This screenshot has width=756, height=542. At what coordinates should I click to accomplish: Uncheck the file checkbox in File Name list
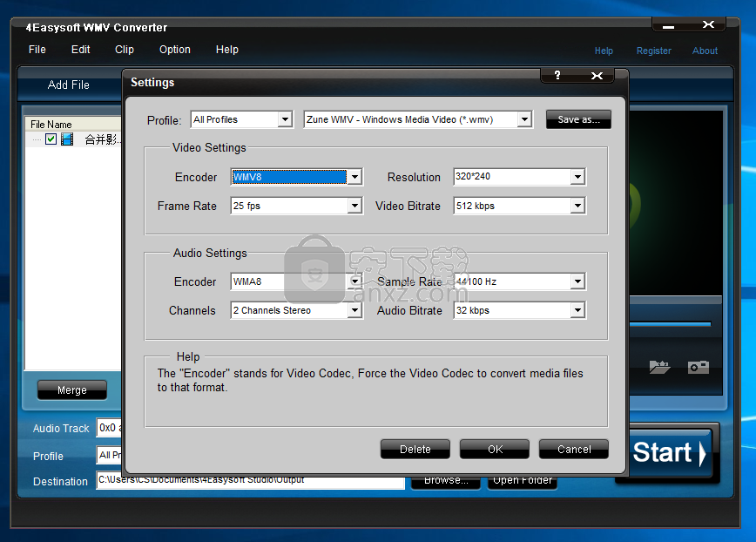tap(51, 139)
